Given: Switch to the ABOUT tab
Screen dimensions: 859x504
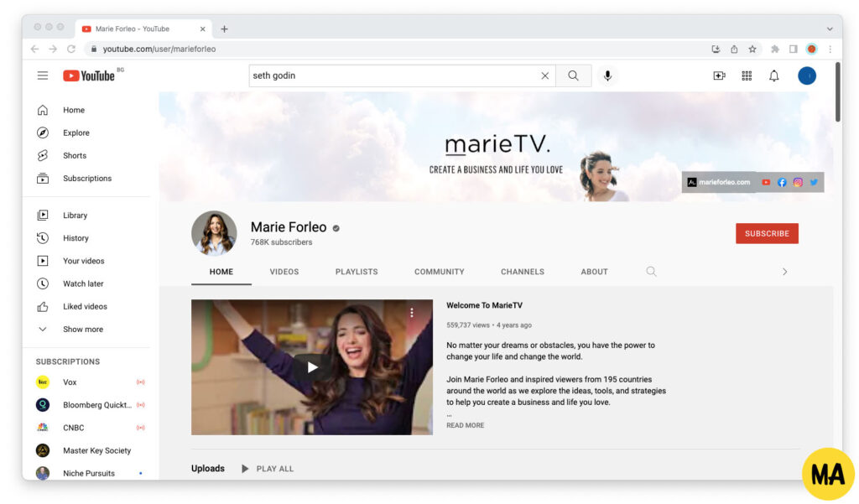Looking at the screenshot, I should 594,272.
